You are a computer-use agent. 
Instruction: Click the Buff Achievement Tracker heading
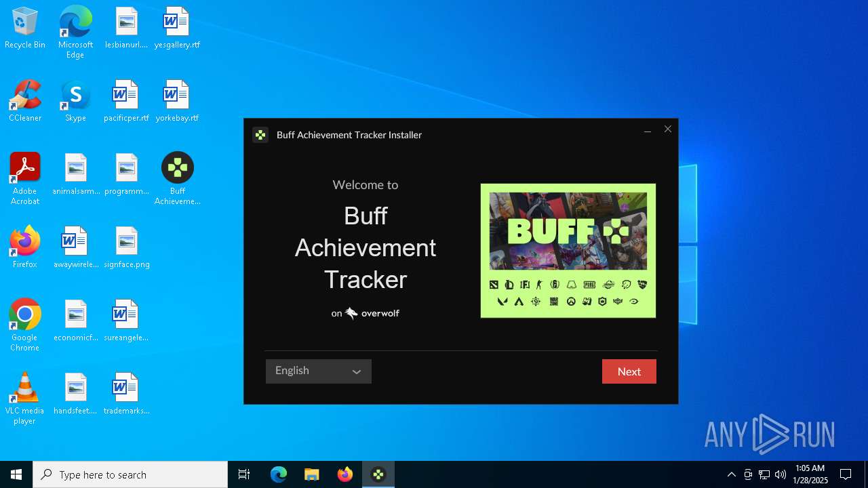[x=366, y=247]
